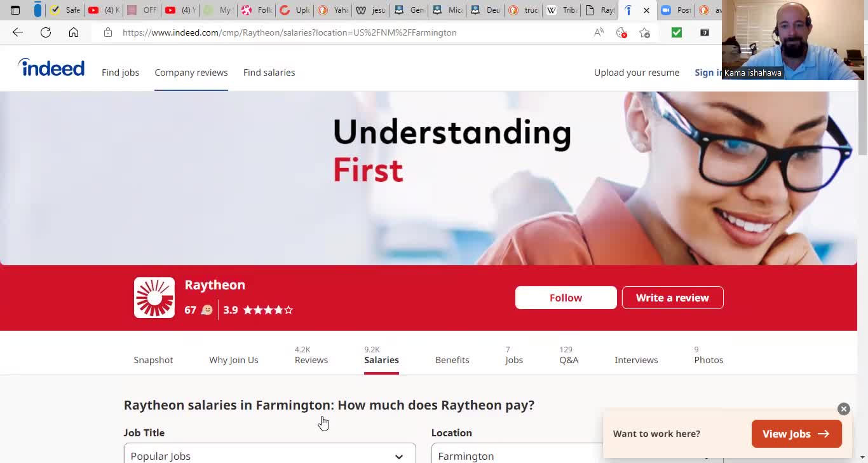Click the Write a review button
This screenshot has height=463, width=868.
tap(673, 298)
